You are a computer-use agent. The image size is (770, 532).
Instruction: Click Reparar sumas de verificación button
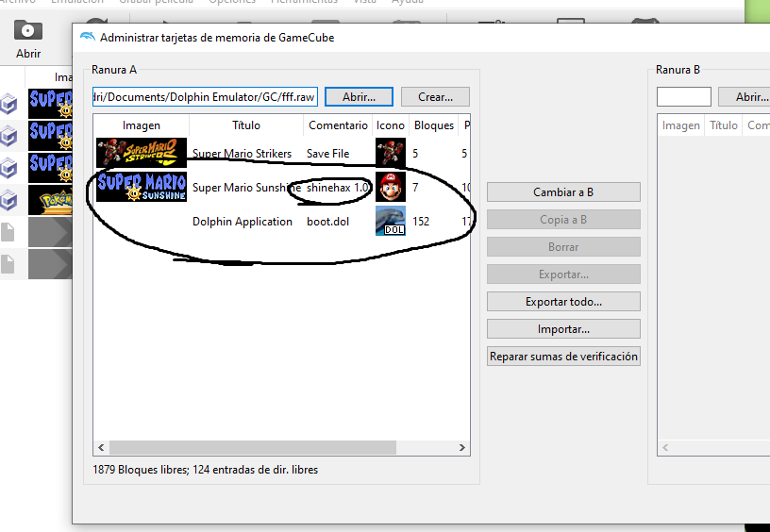(x=563, y=357)
